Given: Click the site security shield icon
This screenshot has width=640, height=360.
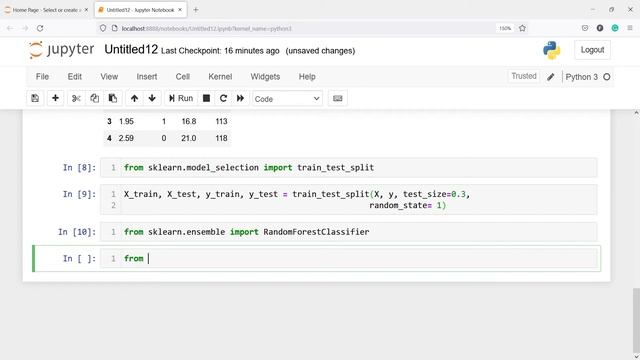Looking at the screenshot, I should 103,28.
